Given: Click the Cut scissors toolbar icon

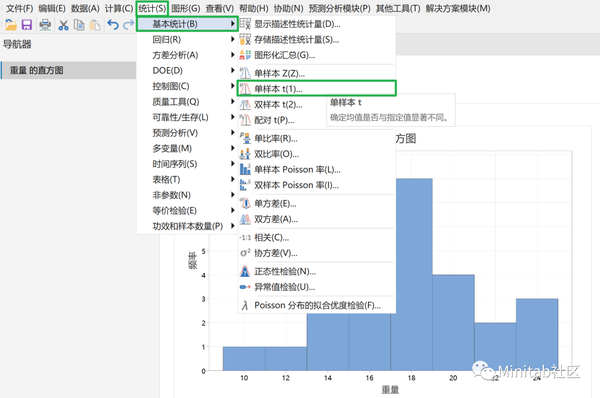Looking at the screenshot, I should point(63,25).
